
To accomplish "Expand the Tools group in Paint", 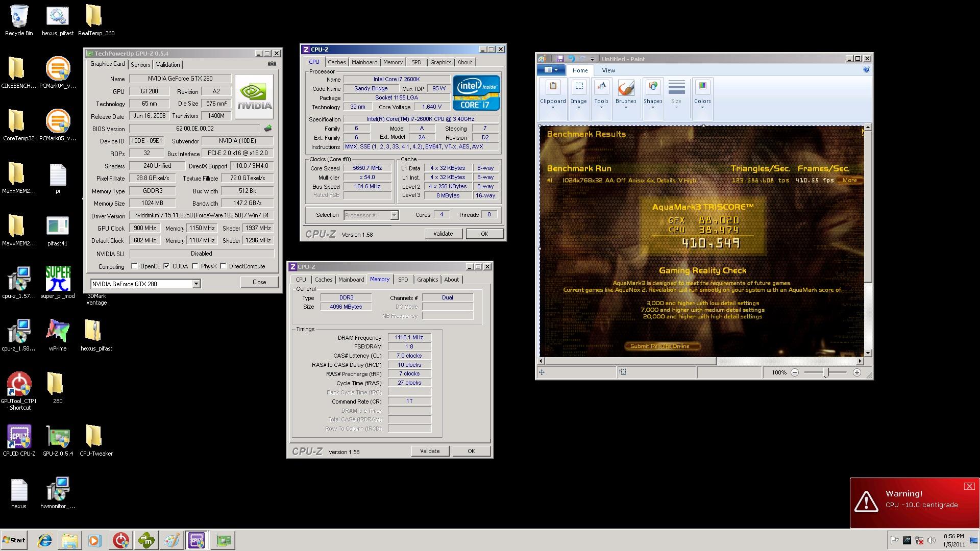I will coord(601,101).
